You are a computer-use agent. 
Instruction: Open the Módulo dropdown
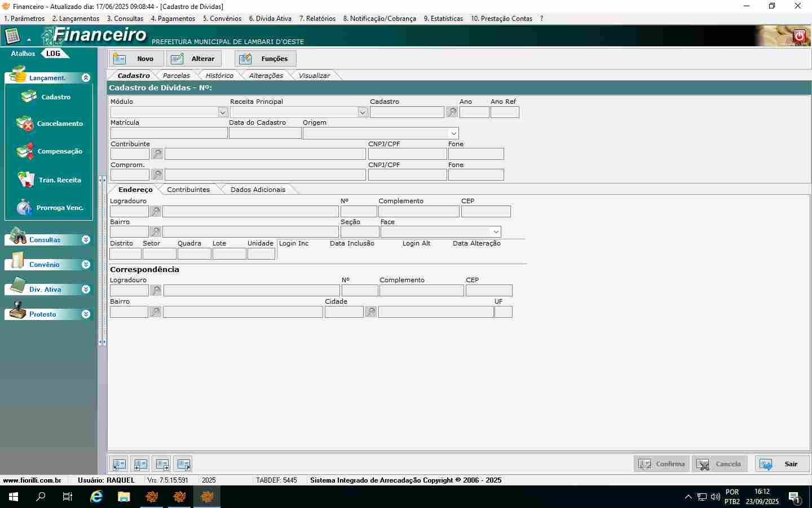[223, 112]
